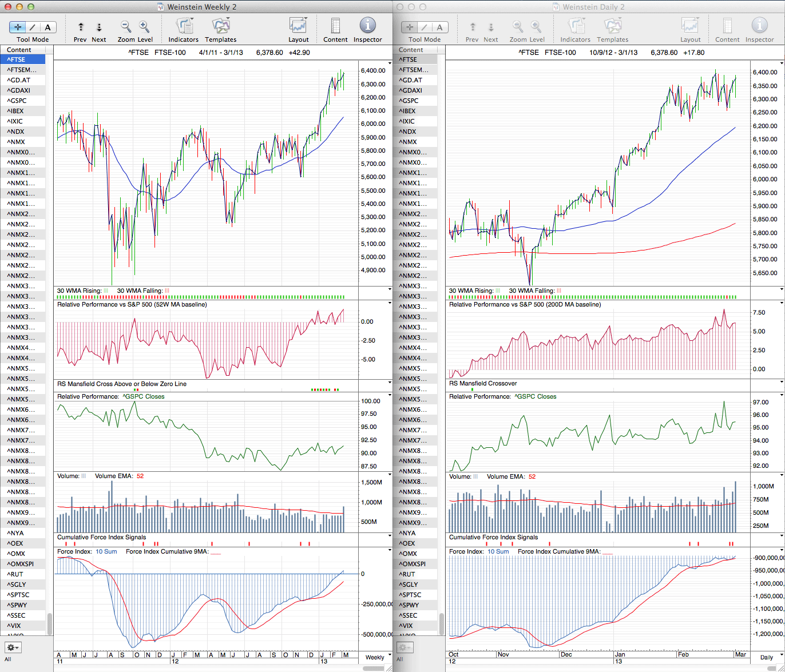Select ^GDAXI in the Weekly content list
Viewport: 785px width, 672px height.
tap(19, 90)
